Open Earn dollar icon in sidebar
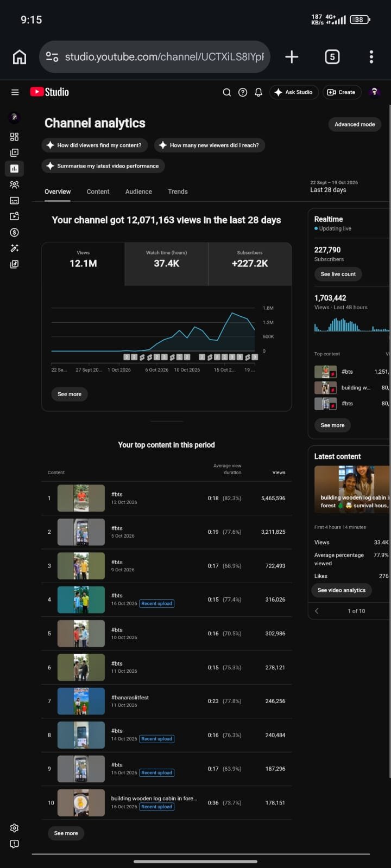Viewport: 391px width, 868px height. [x=15, y=232]
